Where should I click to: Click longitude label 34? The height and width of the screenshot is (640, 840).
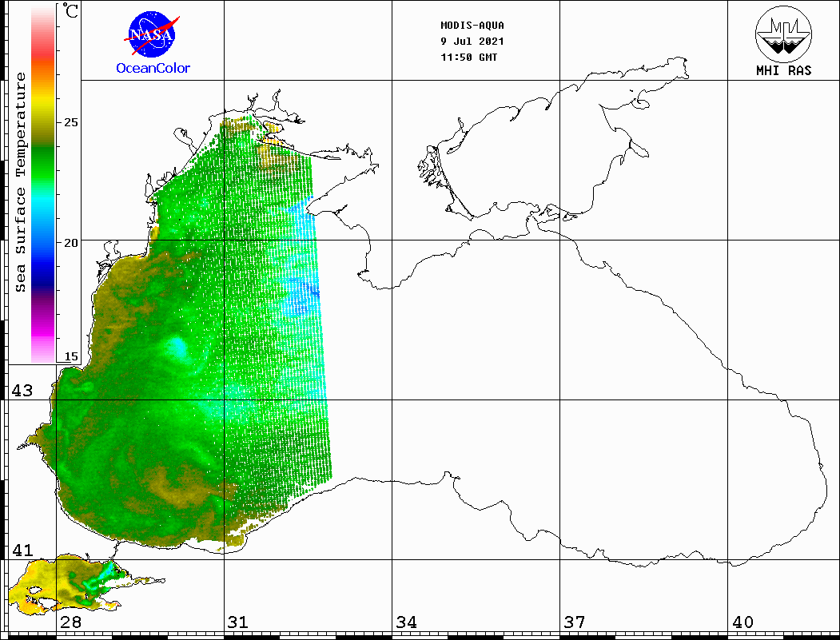coord(407,622)
